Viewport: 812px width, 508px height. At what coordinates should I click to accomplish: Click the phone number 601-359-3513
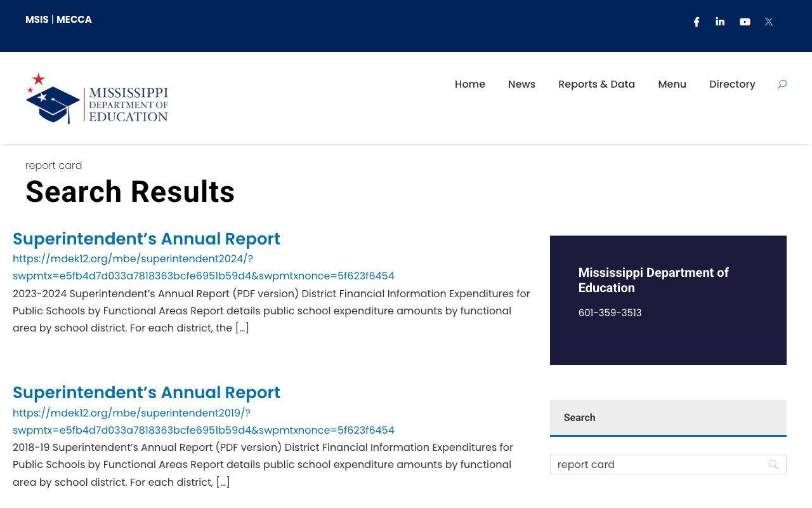tap(610, 313)
